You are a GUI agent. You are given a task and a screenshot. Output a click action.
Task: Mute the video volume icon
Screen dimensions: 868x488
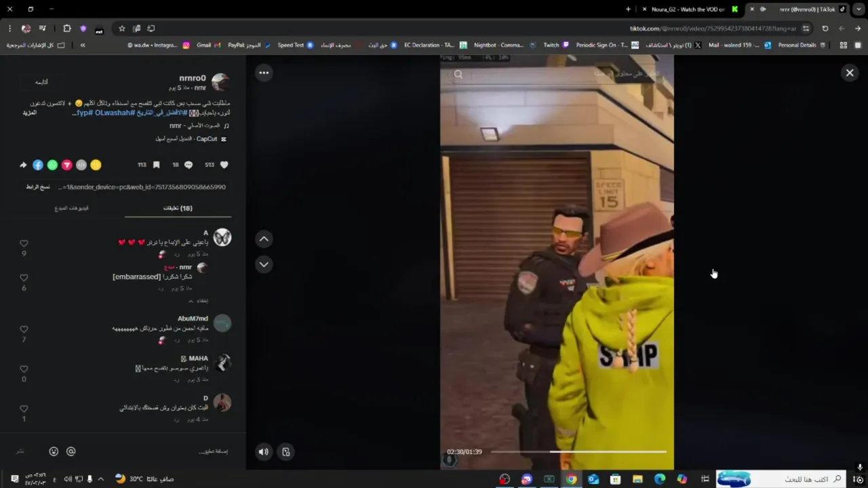click(x=264, y=451)
